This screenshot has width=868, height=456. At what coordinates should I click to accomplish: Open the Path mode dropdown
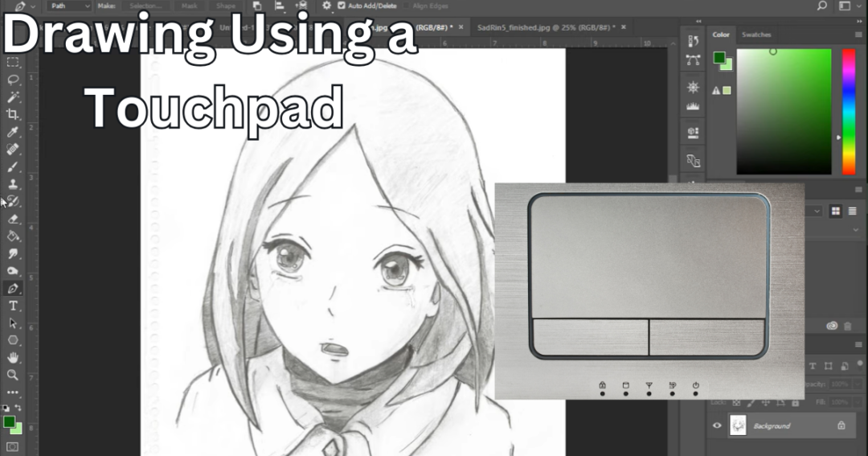[69, 6]
